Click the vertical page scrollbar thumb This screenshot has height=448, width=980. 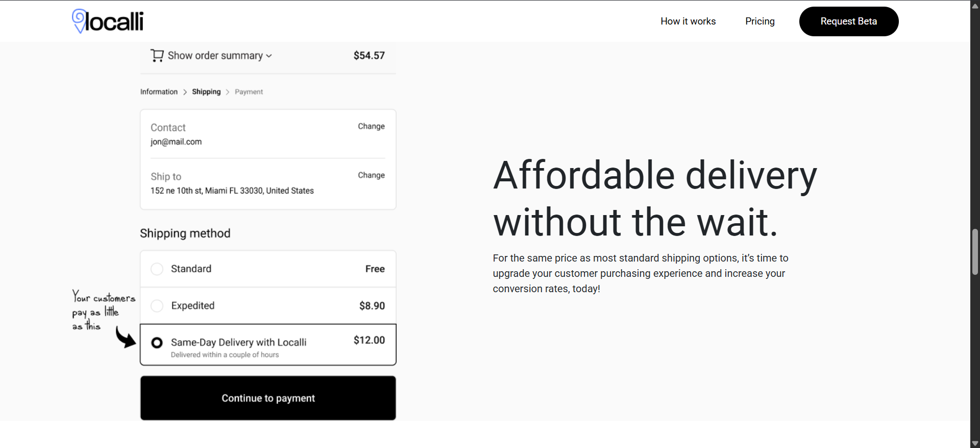[x=975, y=252]
